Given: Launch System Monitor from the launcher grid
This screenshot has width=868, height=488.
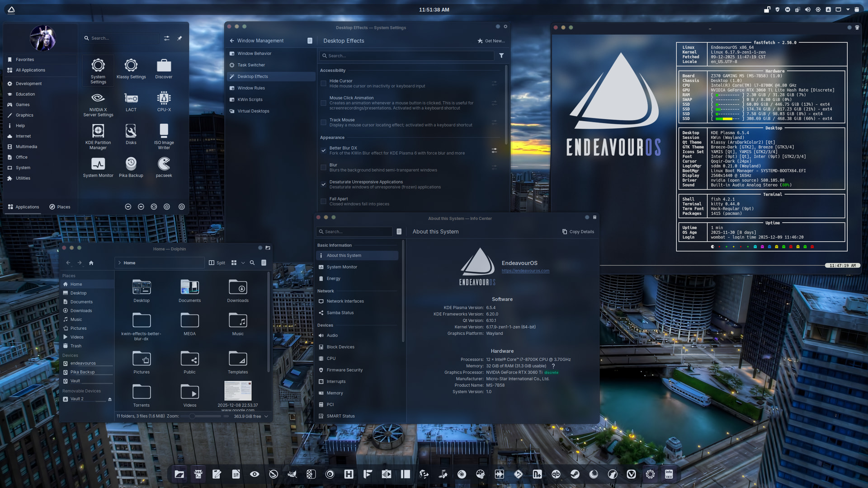Looking at the screenshot, I should point(98,167).
